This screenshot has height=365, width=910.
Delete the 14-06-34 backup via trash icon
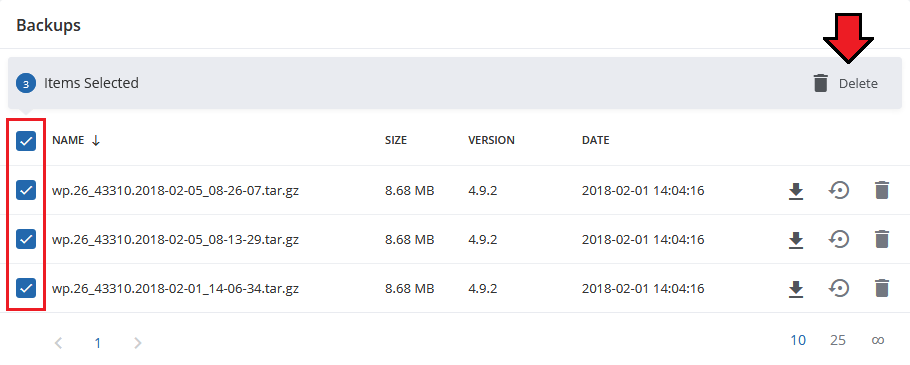tap(882, 288)
